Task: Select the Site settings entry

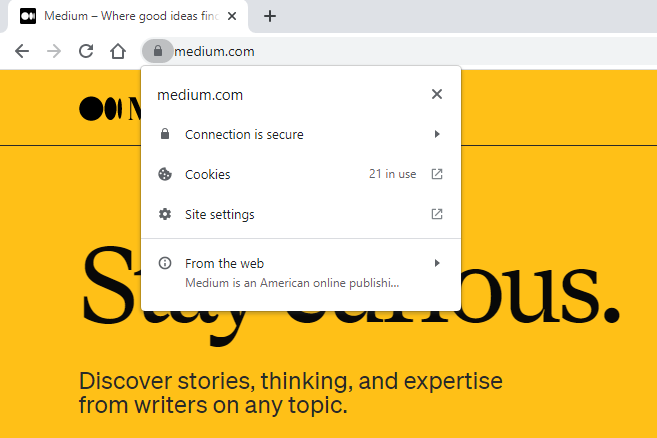Action: pyautogui.click(x=301, y=214)
